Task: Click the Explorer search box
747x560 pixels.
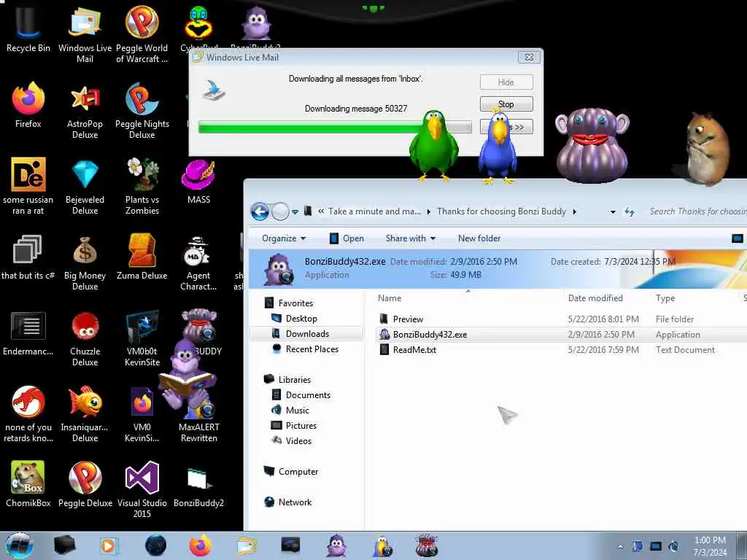Action: 697,211
